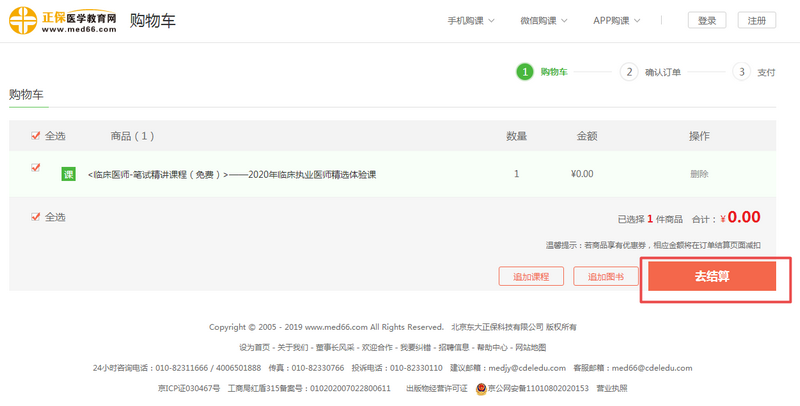Click the red 去结算 checkout button
The height and width of the screenshot is (406, 800).
[x=711, y=276]
